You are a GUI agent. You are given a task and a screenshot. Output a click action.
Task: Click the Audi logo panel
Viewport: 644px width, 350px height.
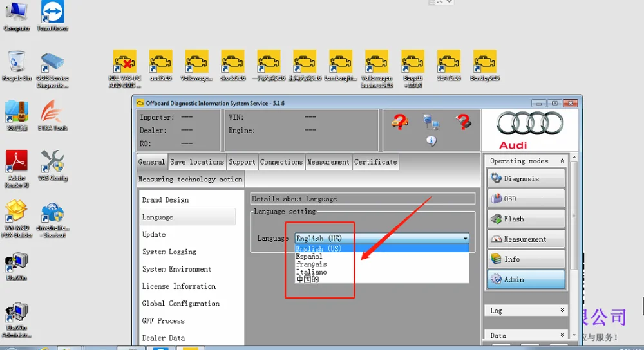click(530, 131)
